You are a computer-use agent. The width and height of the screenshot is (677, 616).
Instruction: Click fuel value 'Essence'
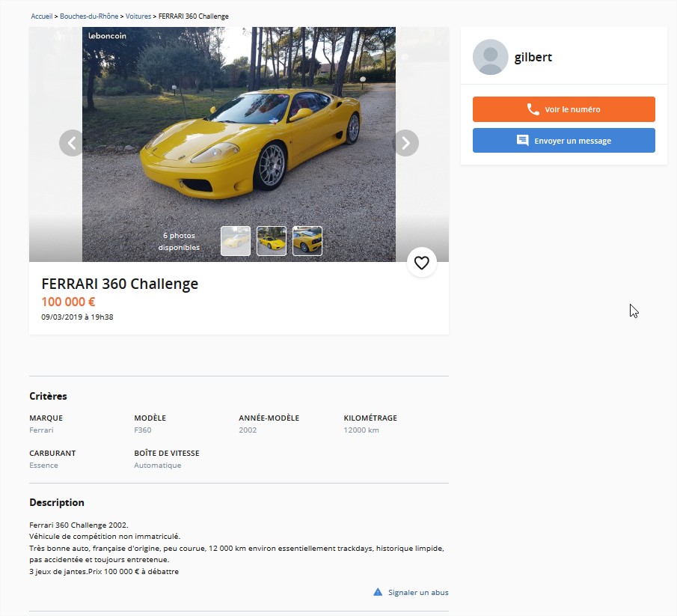[43, 466]
